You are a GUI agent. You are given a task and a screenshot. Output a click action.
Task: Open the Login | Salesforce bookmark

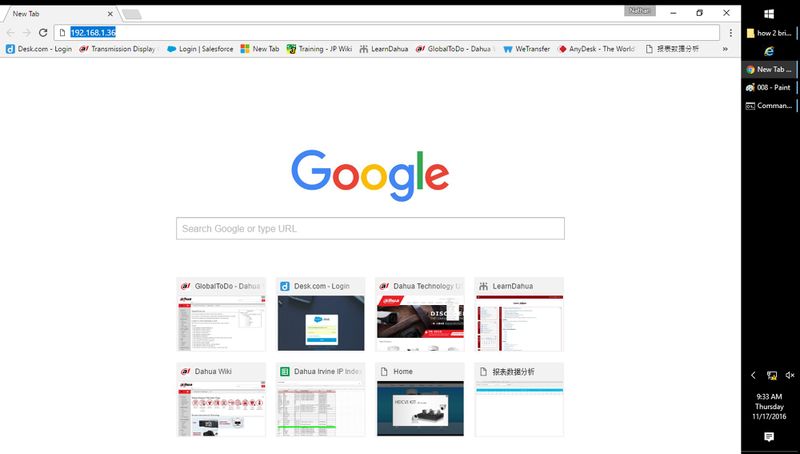point(200,49)
